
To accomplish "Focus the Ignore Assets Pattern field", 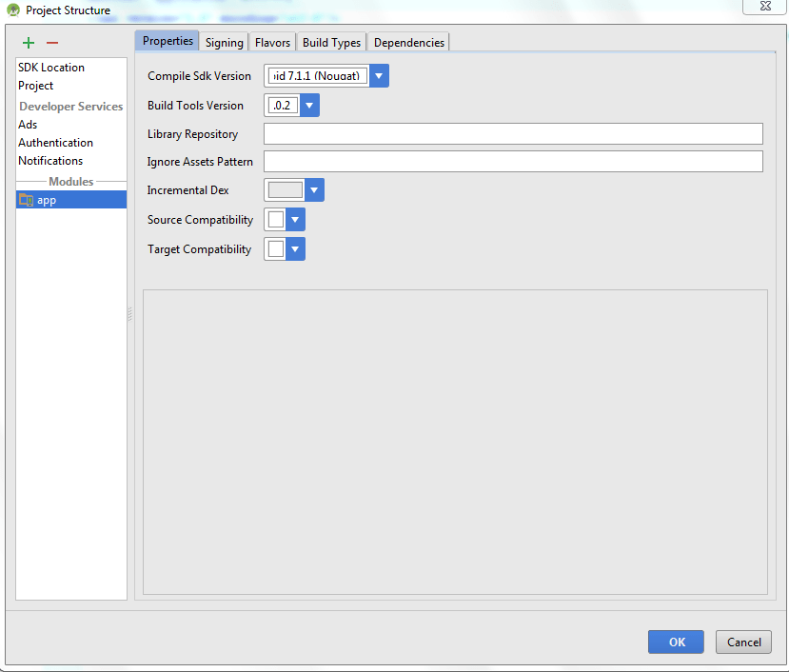I will (513, 162).
